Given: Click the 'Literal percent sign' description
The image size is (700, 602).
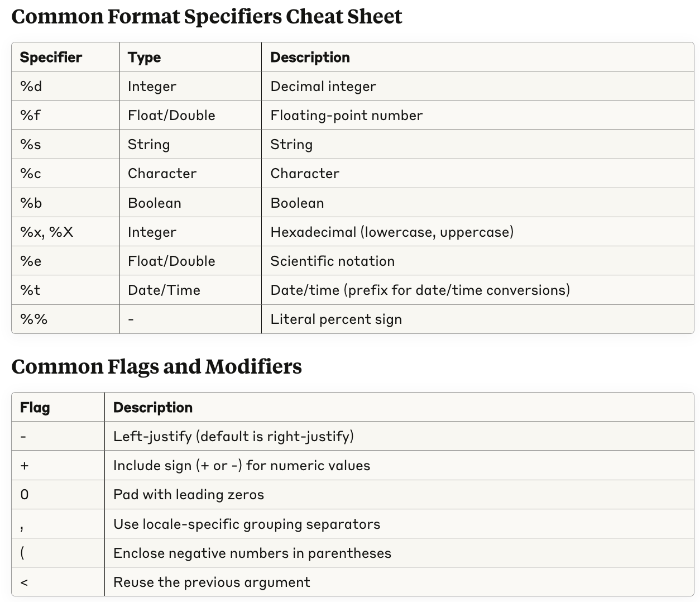Looking at the screenshot, I should [336, 319].
